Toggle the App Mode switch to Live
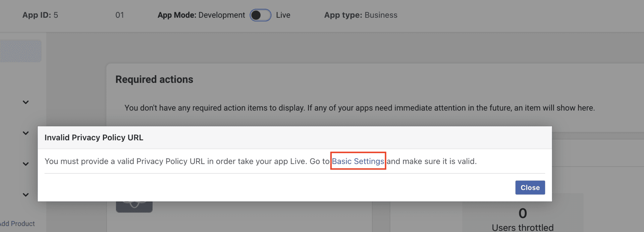This screenshot has width=644, height=232. pyautogui.click(x=260, y=15)
